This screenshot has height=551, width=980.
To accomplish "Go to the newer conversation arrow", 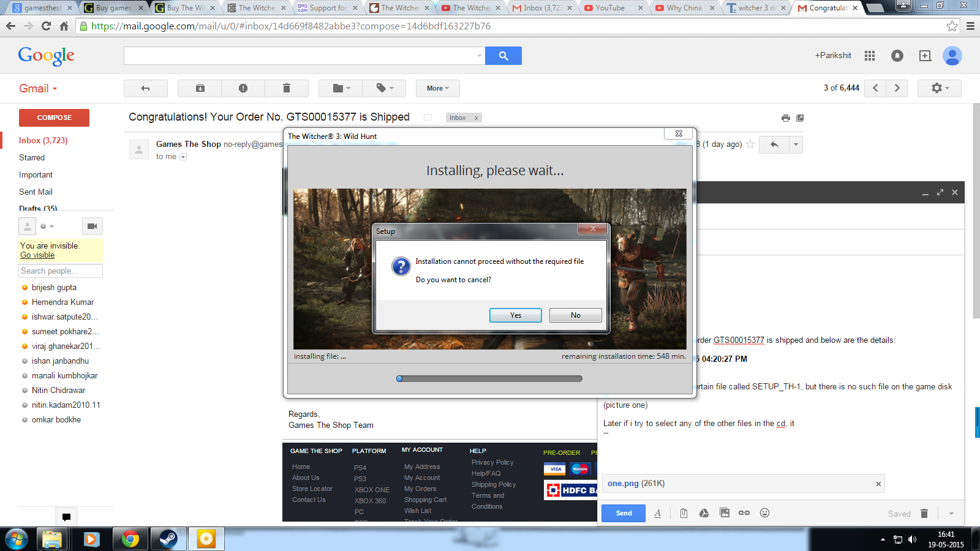I will point(875,88).
